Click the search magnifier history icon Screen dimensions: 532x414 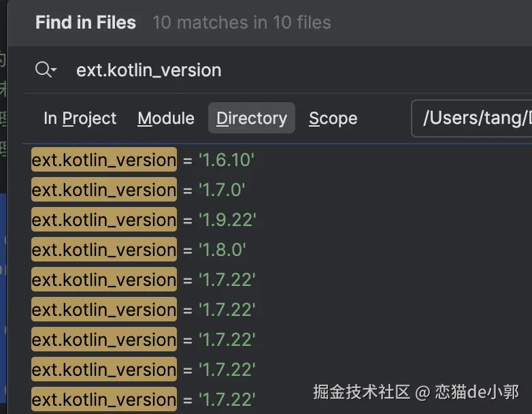(43, 69)
